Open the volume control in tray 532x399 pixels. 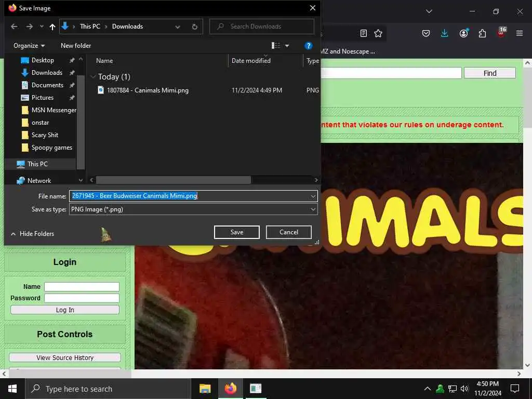pos(464,389)
